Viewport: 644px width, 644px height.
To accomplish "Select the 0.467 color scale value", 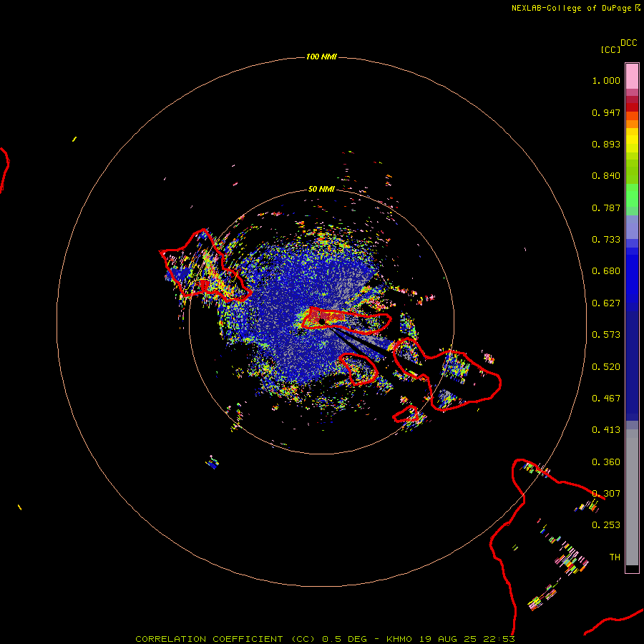I will (606, 399).
